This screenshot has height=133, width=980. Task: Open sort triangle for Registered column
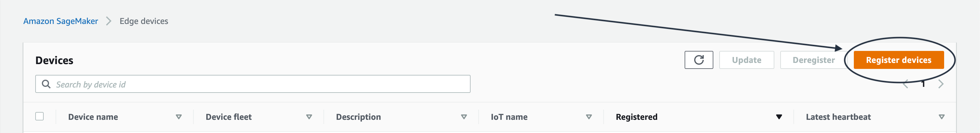779,117
